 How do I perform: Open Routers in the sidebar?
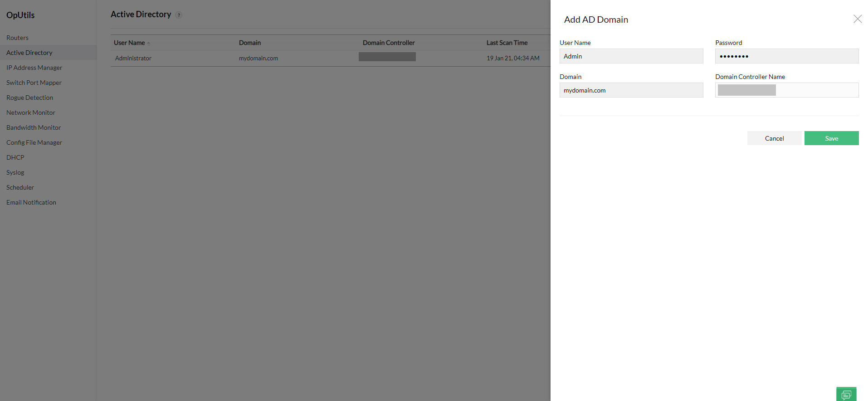pos(17,38)
